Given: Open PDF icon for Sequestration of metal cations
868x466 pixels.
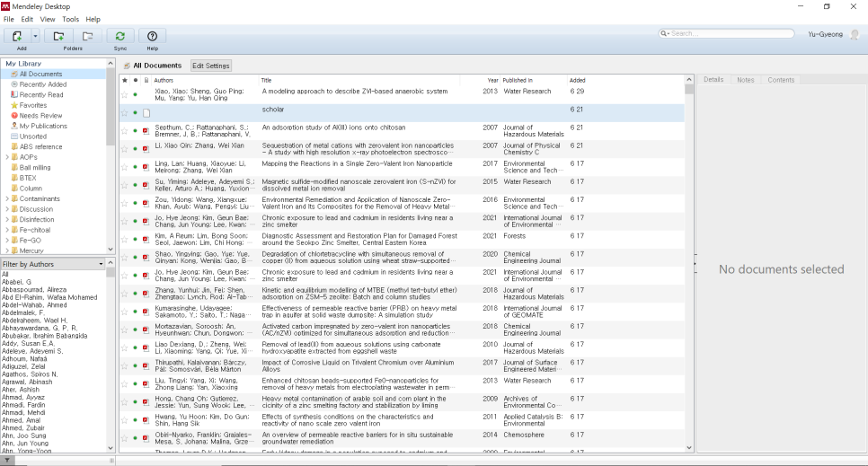Looking at the screenshot, I should click(146, 149).
